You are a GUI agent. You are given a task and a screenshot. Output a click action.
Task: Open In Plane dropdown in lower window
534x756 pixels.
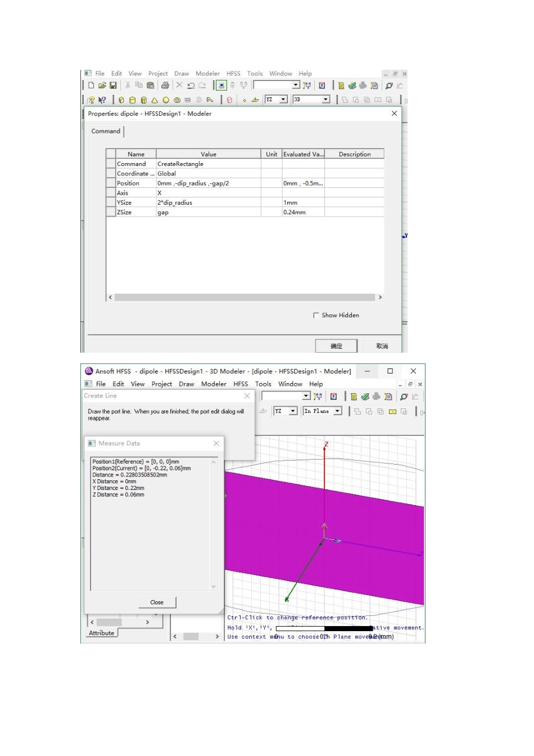[x=337, y=411]
